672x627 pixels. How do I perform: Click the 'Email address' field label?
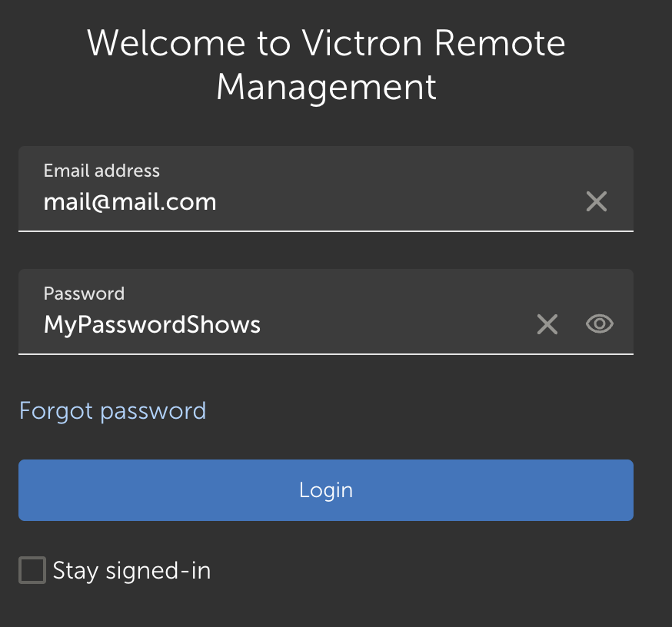coord(101,171)
